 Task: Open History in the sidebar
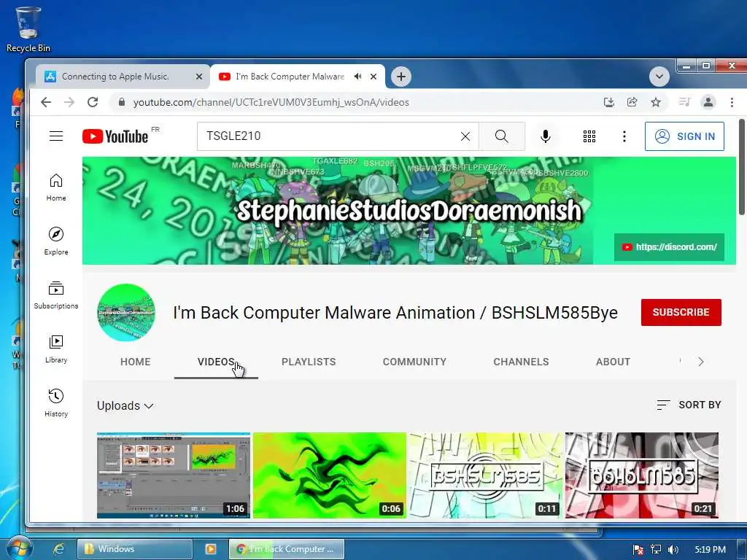56,403
